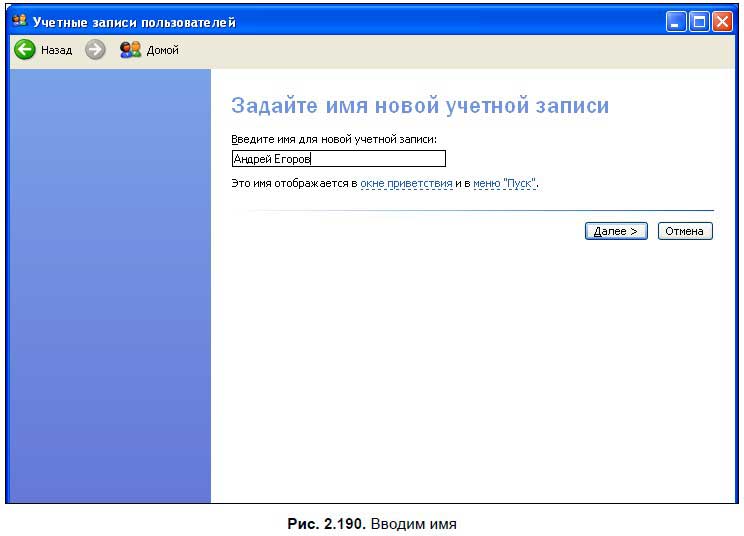Click the Home users icon in toolbar
This screenshot has height=536, width=744.
tap(130, 50)
